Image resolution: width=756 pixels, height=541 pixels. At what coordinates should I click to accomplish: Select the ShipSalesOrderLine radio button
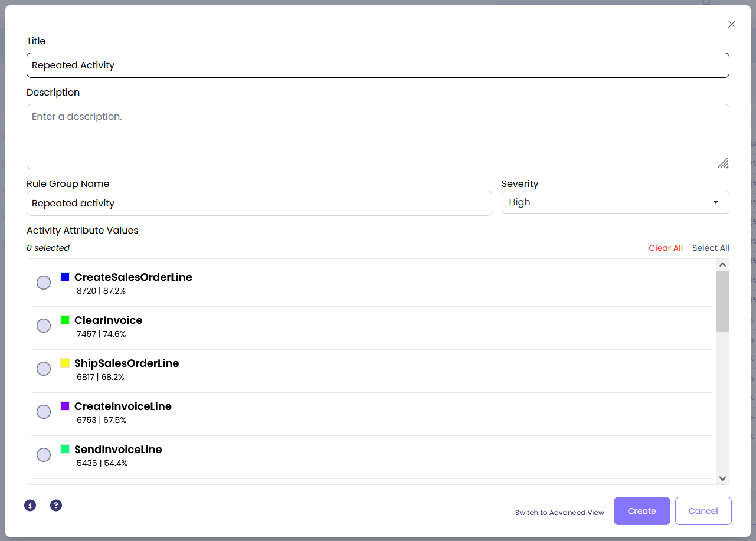44,369
